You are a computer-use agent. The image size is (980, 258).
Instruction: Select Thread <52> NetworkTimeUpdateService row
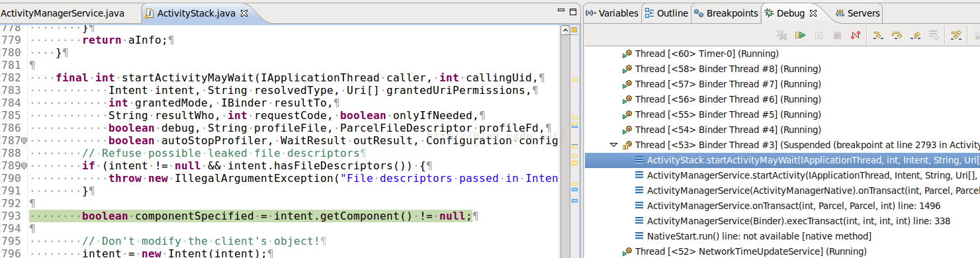pyautogui.click(x=744, y=251)
